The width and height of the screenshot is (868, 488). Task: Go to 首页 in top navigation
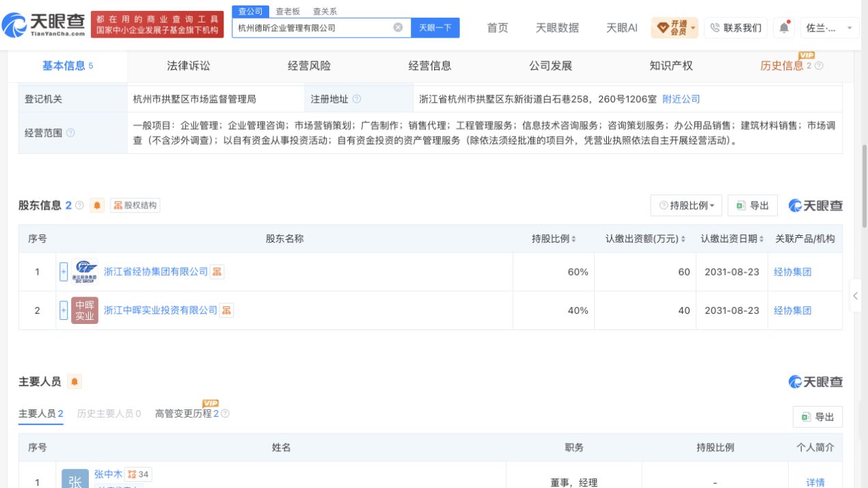point(498,28)
